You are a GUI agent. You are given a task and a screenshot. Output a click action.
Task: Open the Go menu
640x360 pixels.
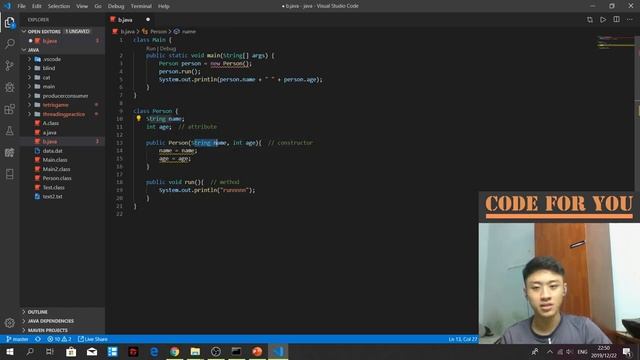coord(98,6)
